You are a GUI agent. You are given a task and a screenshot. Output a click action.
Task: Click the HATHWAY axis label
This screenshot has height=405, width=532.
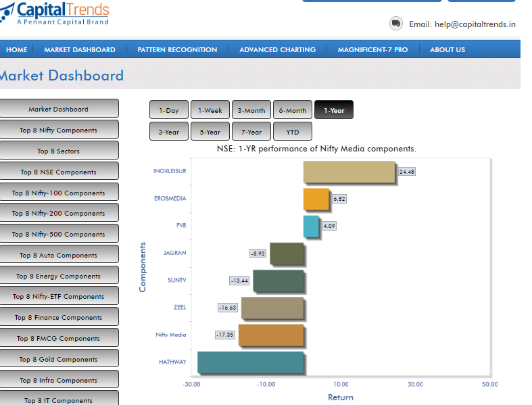tap(172, 362)
